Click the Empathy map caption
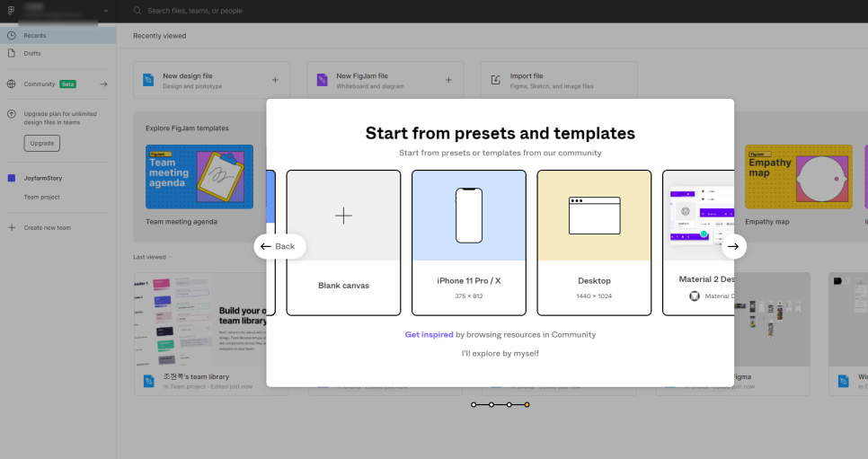Screen dimensions: 868x459 coord(767,222)
